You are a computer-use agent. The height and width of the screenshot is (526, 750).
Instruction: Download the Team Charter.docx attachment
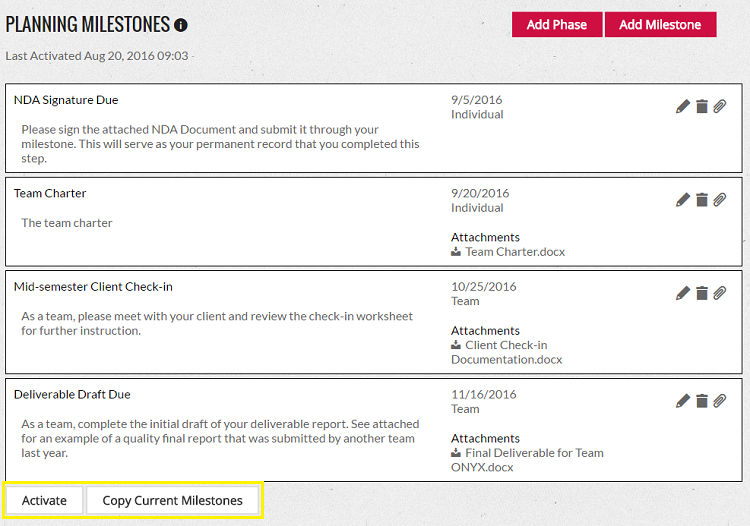coord(514,252)
